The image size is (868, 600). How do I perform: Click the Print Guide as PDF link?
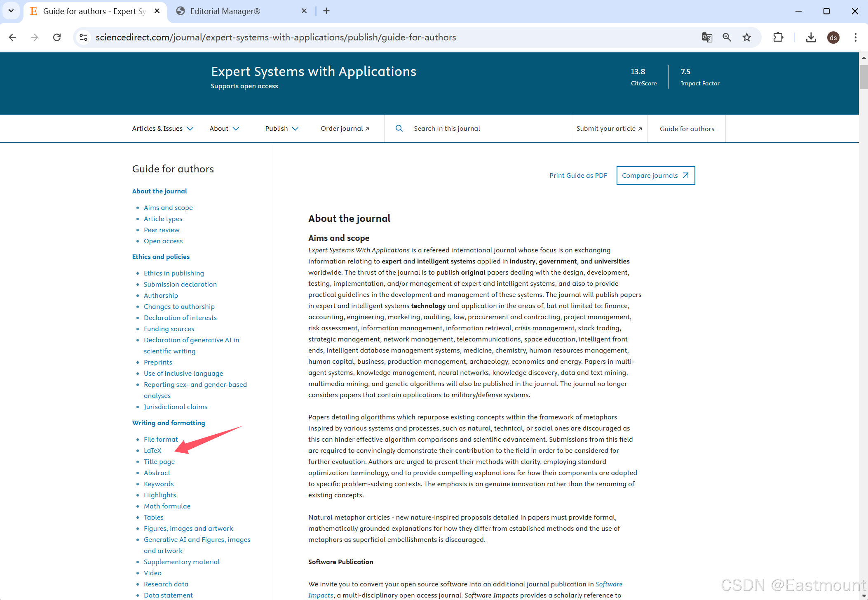(x=578, y=175)
